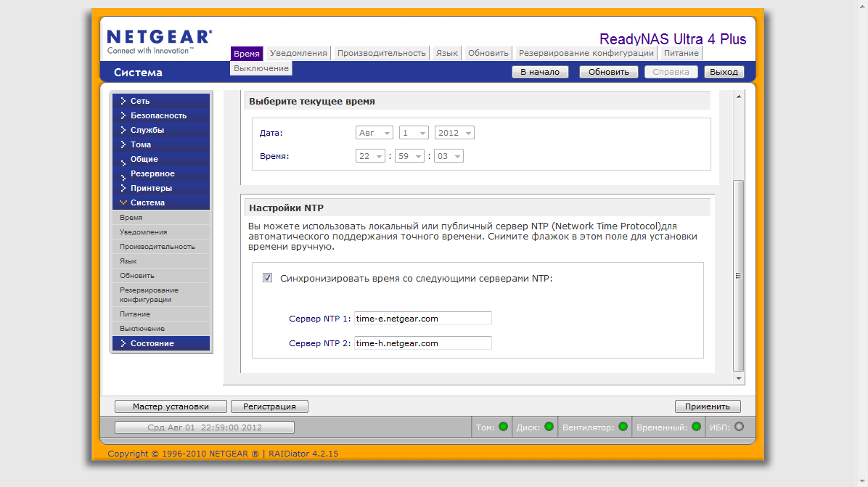Click the content panel scroll down arrow
Screen dimensions: 868x487
[739, 379]
